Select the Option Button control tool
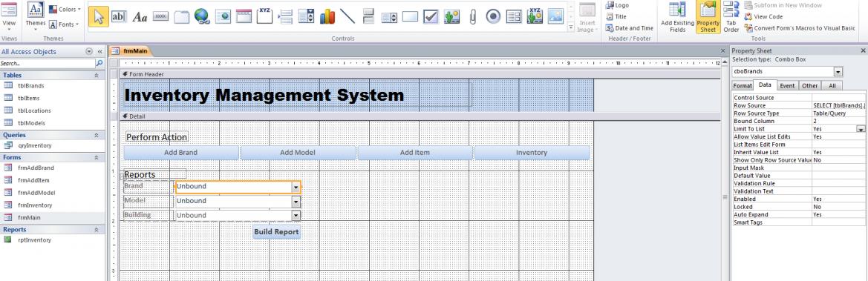 pos(493,16)
